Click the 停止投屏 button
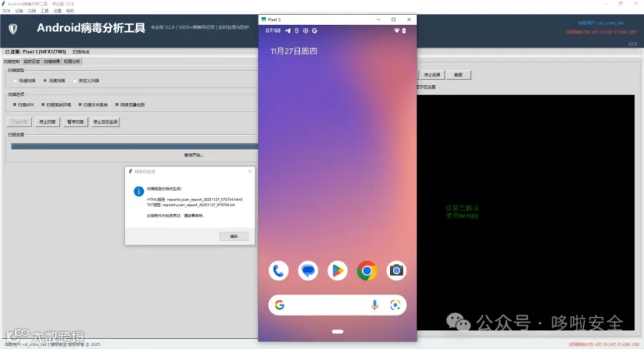644x349 pixels. (431, 74)
